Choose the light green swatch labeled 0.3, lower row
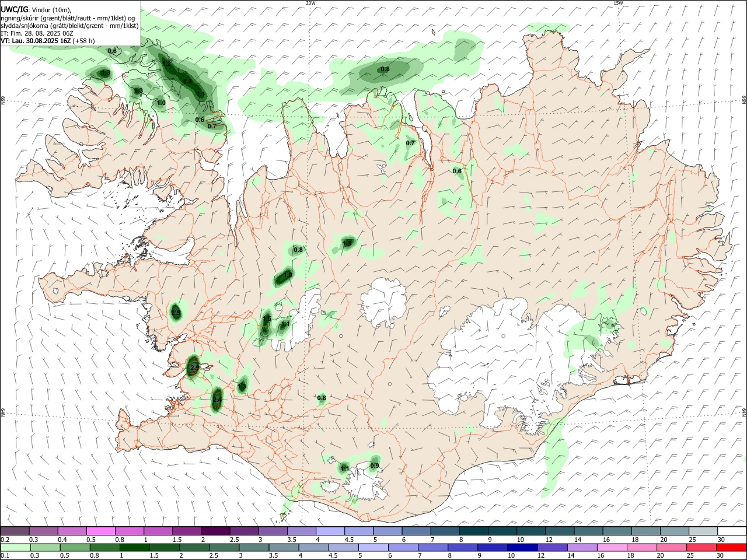The width and height of the screenshot is (747, 560). pyautogui.click(x=46, y=547)
